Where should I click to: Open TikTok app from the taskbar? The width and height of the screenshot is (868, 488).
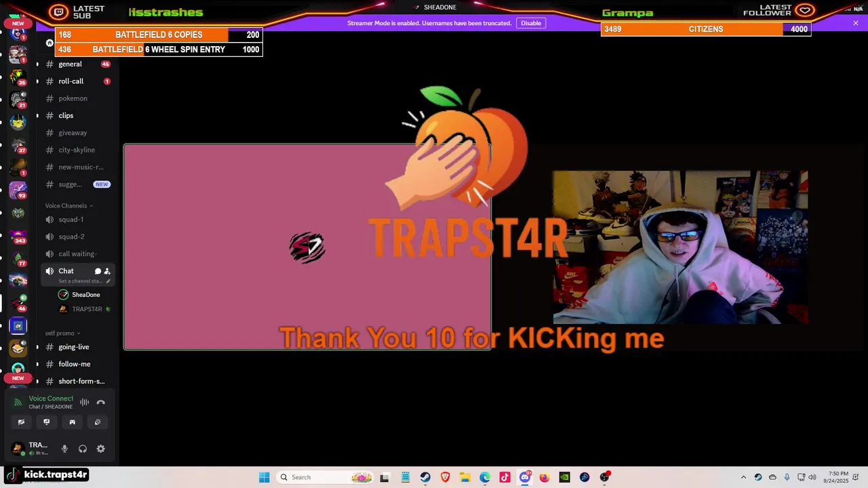coord(505,477)
